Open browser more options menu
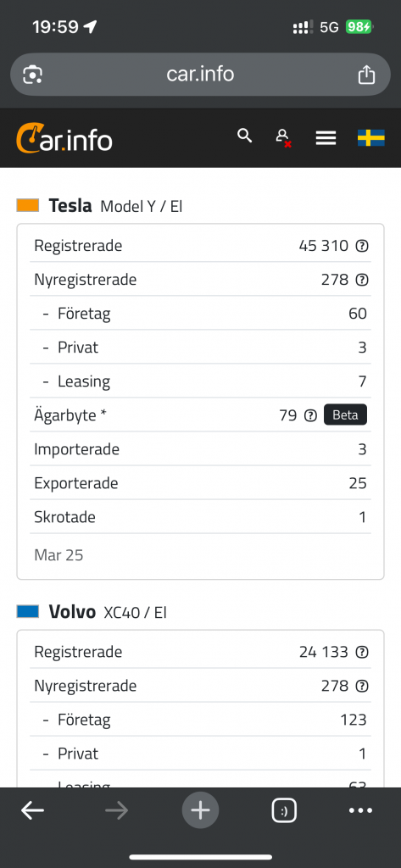The width and height of the screenshot is (401, 868). [361, 811]
